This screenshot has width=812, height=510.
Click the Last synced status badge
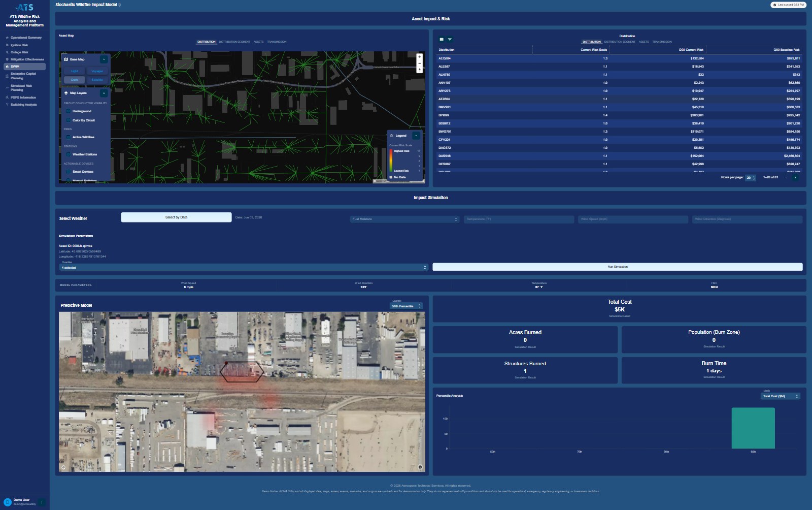pos(788,5)
